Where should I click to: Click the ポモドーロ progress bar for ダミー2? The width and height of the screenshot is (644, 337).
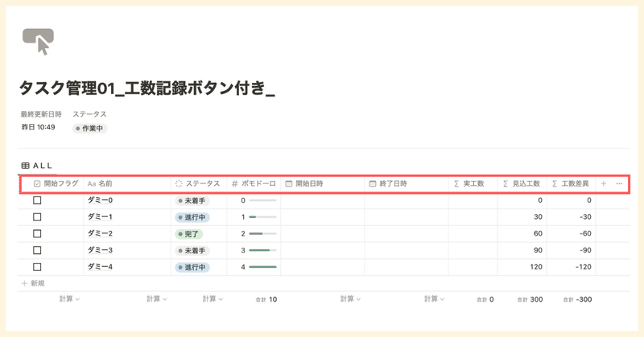pyautogui.click(x=263, y=233)
